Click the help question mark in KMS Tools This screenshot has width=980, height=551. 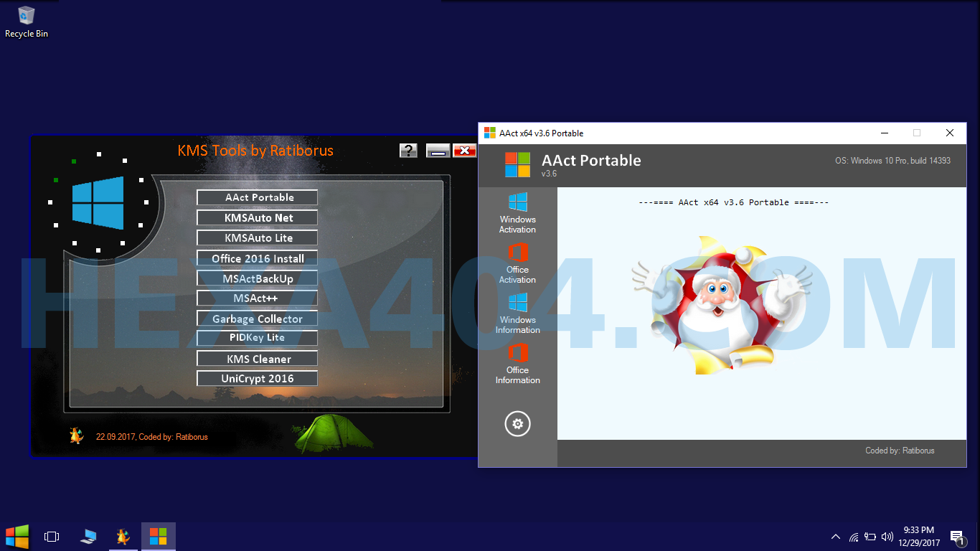click(408, 150)
